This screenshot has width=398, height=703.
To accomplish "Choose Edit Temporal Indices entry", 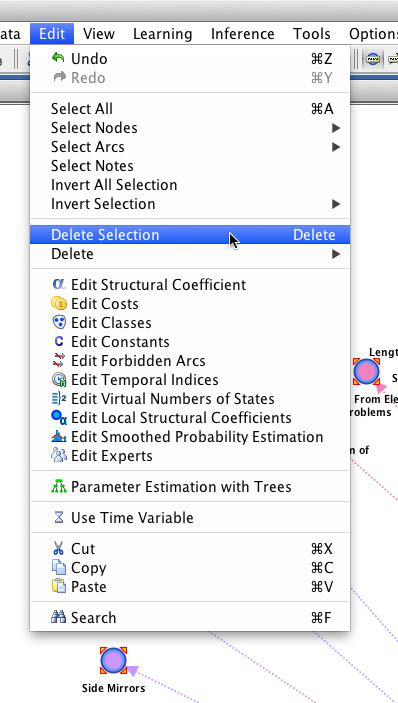I will click(x=190, y=380).
